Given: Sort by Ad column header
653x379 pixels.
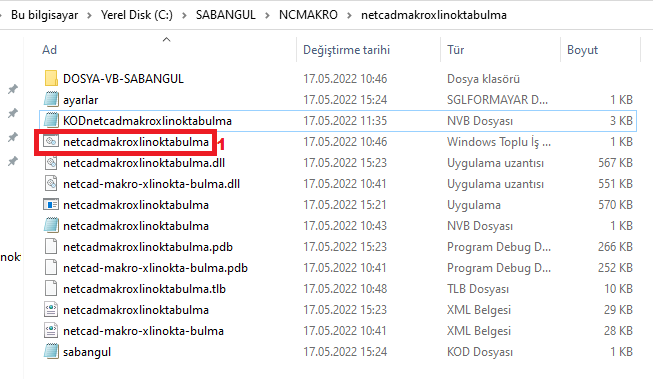Looking at the screenshot, I should coord(50,50).
